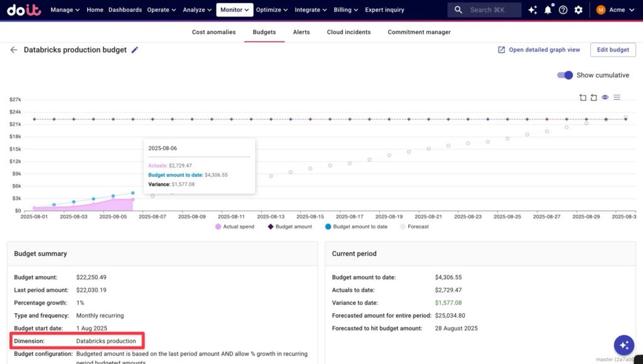This screenshot has height=364, width=643.
Task: Focus the Search field
Action: (485, 10)
